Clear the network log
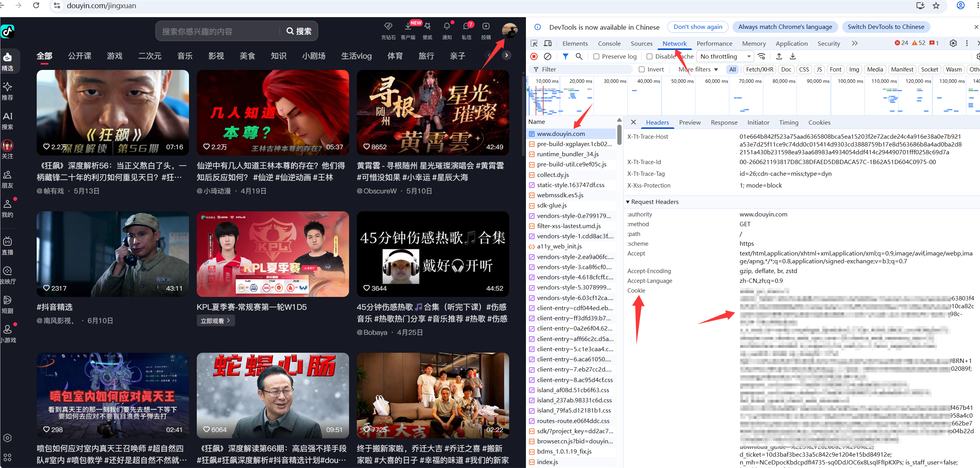Screen dimensions: 980x468 (547, 57)
